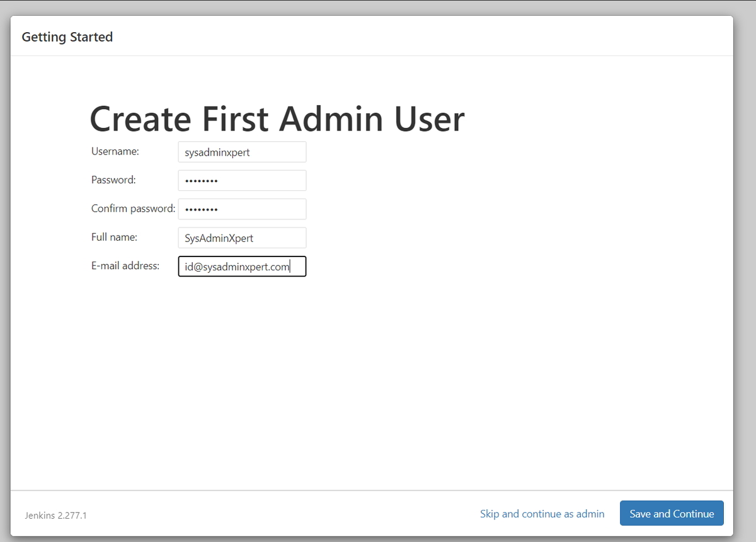Screen dimensions: 756x542
Task: Click the Password: form label
Action: (113, 180)
